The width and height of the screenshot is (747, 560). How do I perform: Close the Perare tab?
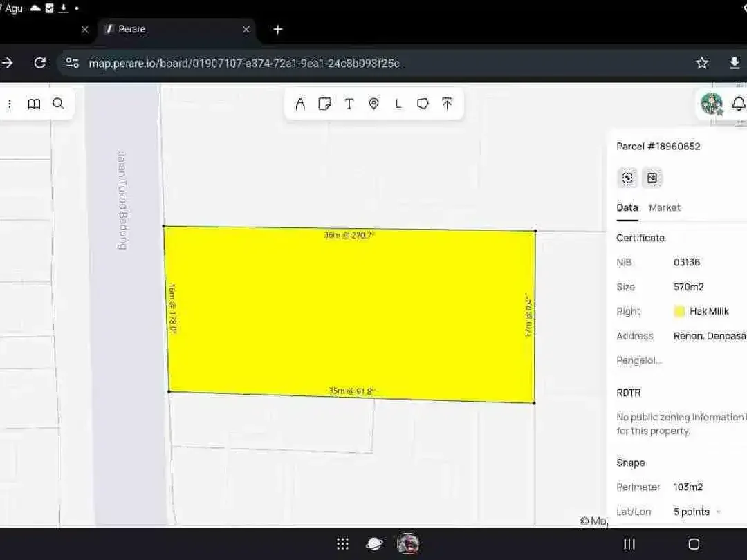[x=246, y=30]
